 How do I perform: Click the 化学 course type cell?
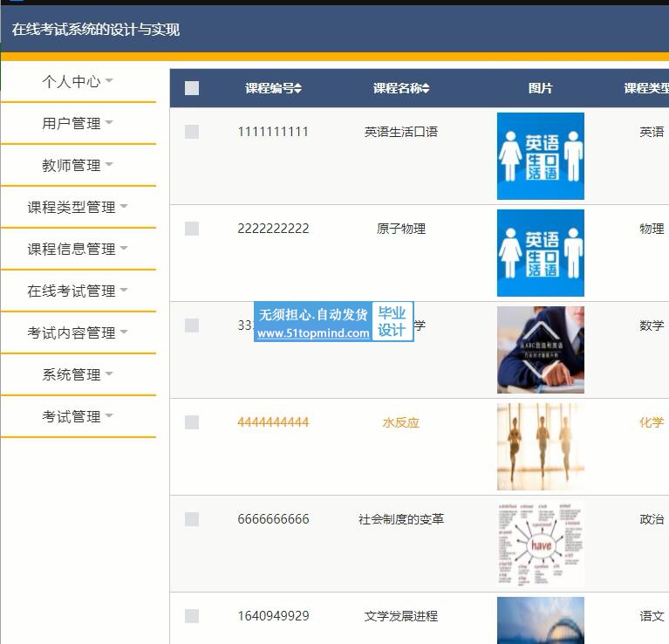[x=652, y=422]
